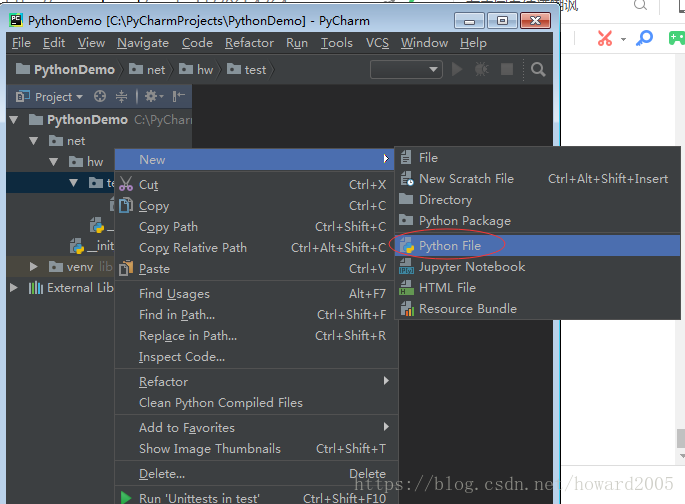Open the VCS menu
The height and width of the screenshot is (504, 685).
[x=377, y=43]
